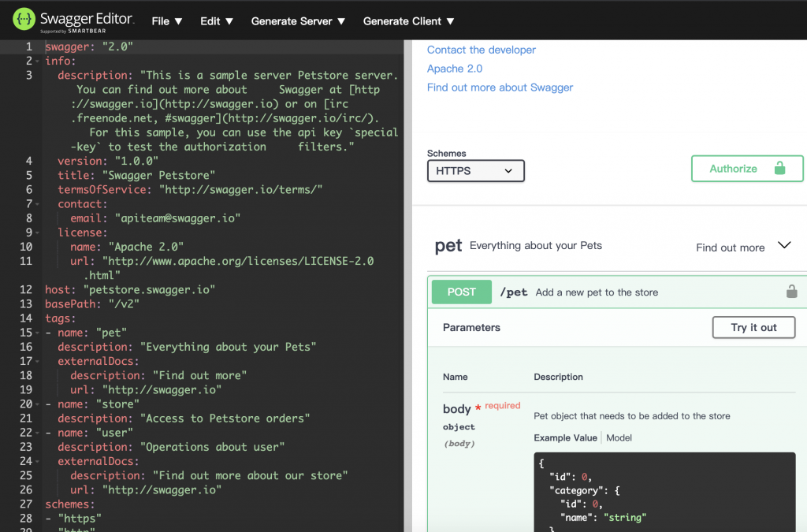Fold the contact block at line 7
Viewport: 807px width, 532px height.
coord(37,204)
